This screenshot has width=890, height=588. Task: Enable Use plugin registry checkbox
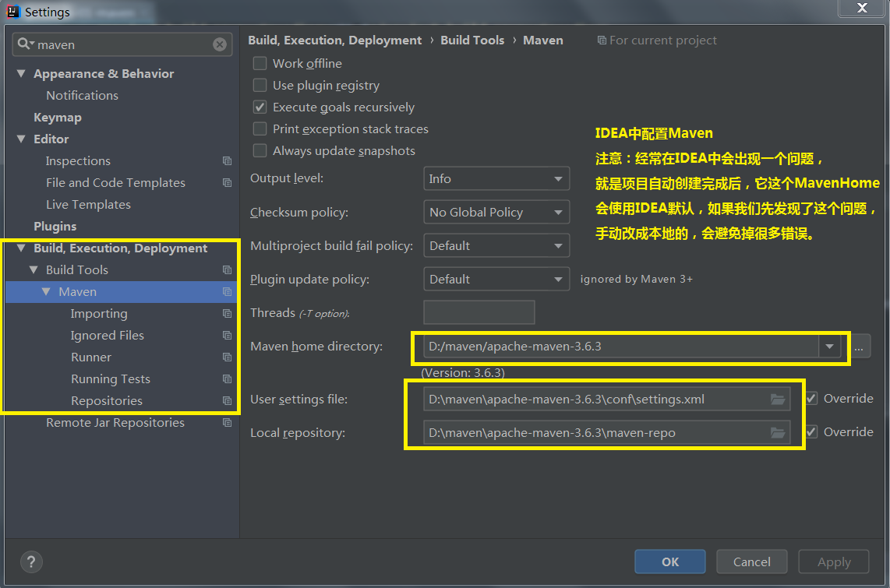pyautogui.click(x=260, y=85)
